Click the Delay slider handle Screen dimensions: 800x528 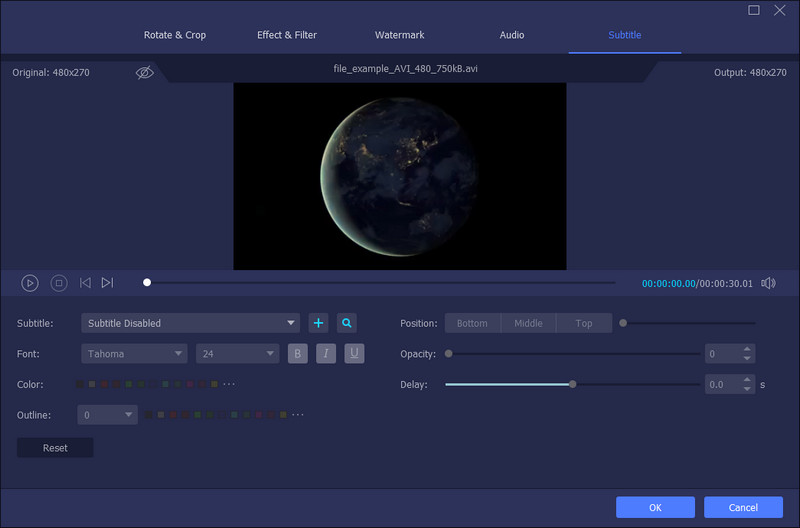point(573,384)
